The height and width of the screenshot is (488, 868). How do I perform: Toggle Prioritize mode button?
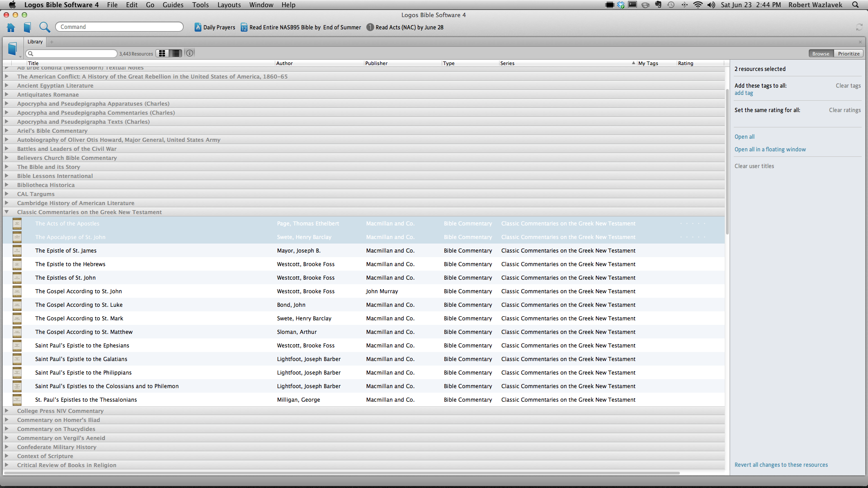[x=849, y=54]
